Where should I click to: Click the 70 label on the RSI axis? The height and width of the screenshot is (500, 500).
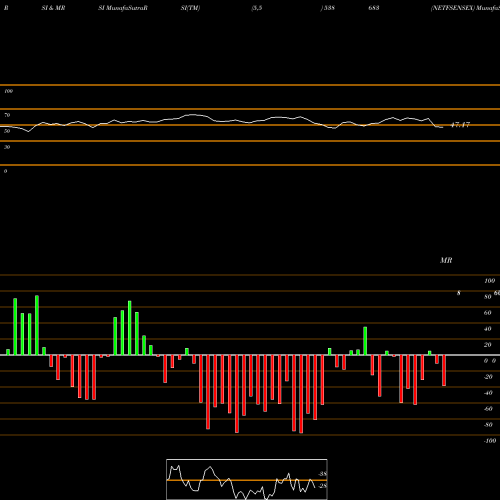click(7, 115)
